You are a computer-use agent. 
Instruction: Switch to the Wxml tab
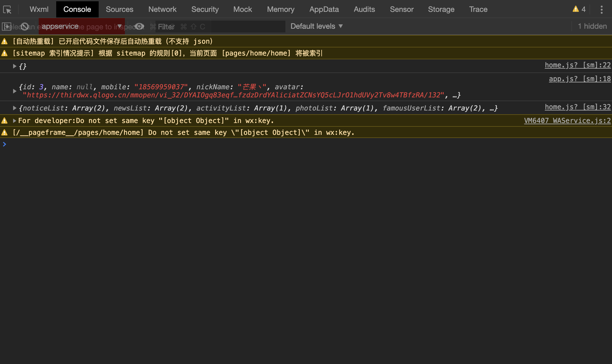click(39, 9)
